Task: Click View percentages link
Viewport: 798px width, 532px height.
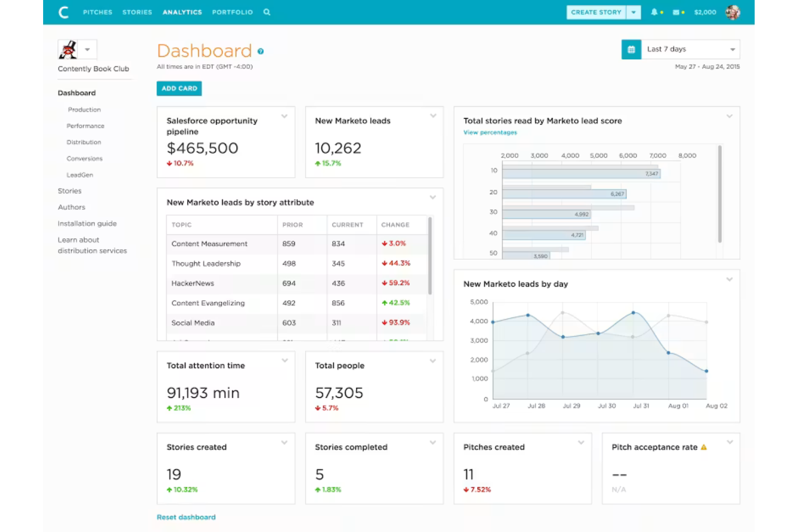Action: point(490,132)
